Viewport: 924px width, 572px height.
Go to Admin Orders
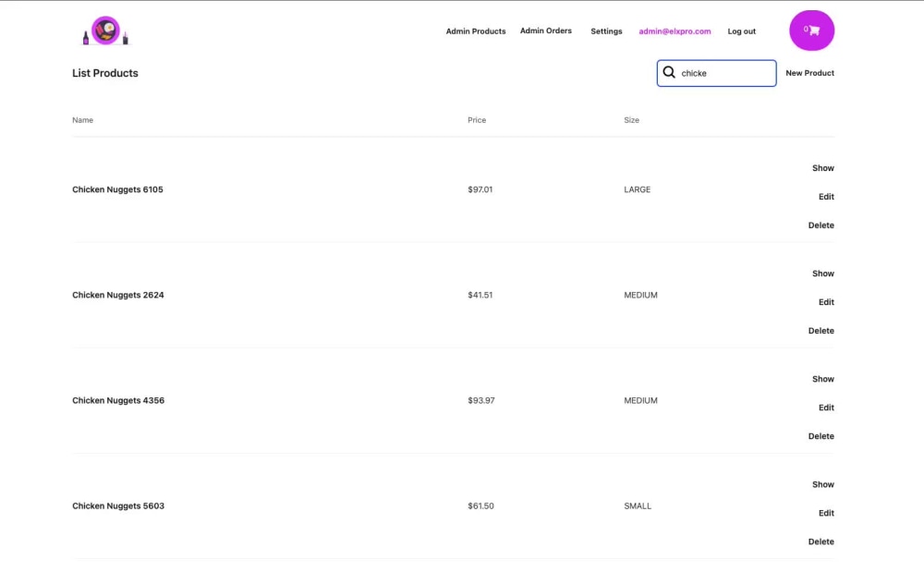coord(546,30)
